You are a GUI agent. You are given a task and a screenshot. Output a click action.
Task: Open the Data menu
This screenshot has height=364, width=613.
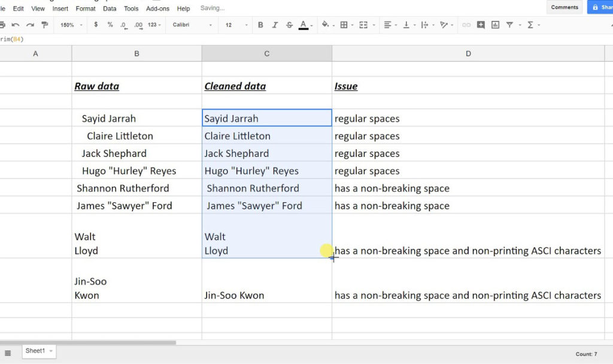tap(110, 8)
